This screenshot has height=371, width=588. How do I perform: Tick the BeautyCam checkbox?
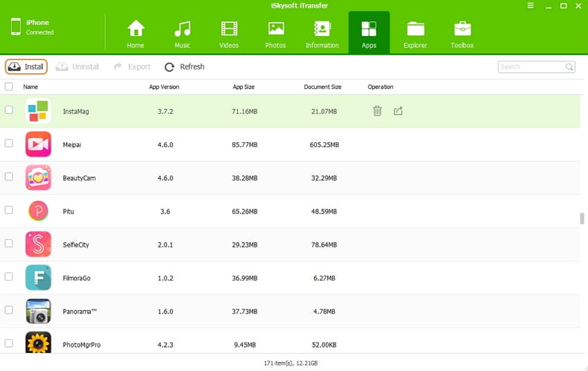tap(8, 176)
